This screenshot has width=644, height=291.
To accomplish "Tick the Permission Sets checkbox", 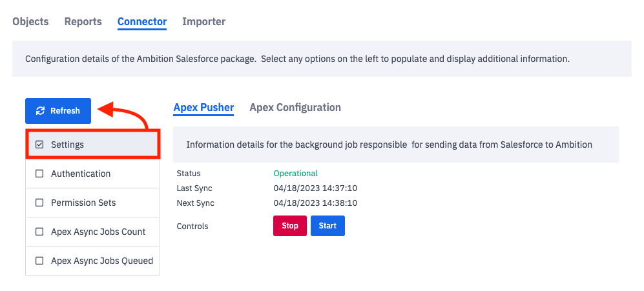I will (x=39, y=203).
